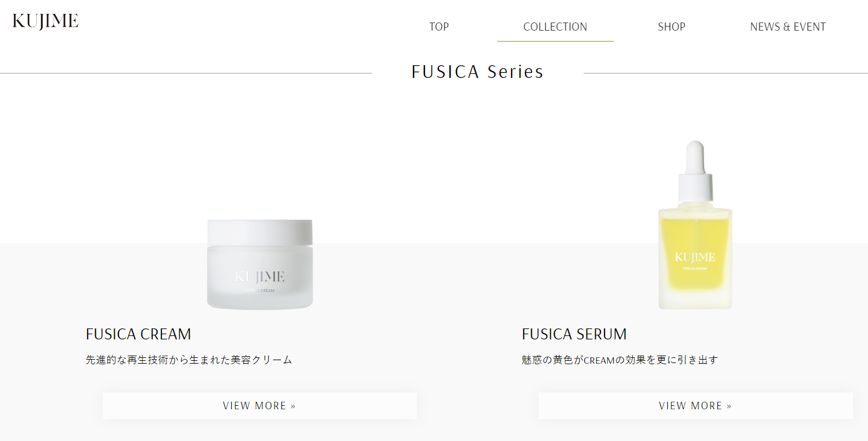Select the COLLECTION navigation tab
The image size is (868, 441).
[555, 27]
